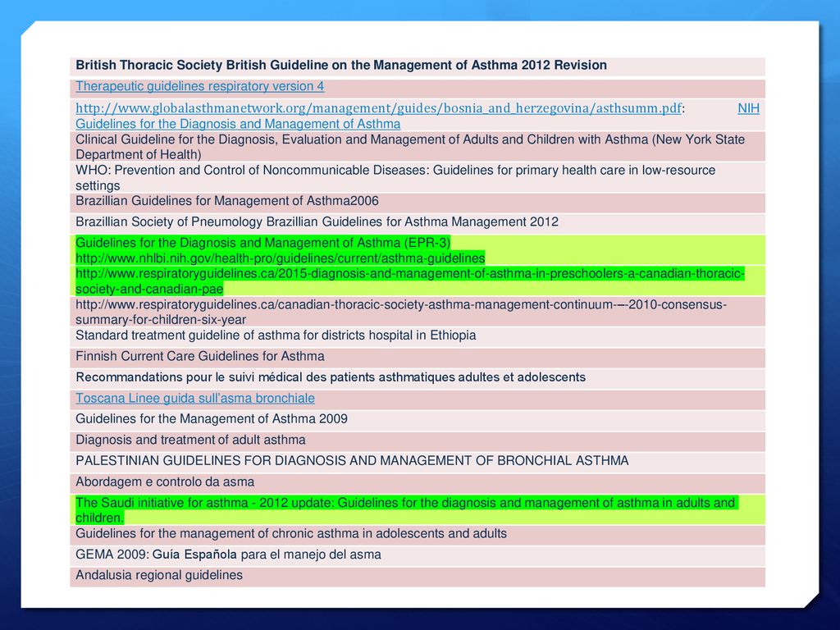Select the Recommandations pour le suivi médical row

click(418, 377)
